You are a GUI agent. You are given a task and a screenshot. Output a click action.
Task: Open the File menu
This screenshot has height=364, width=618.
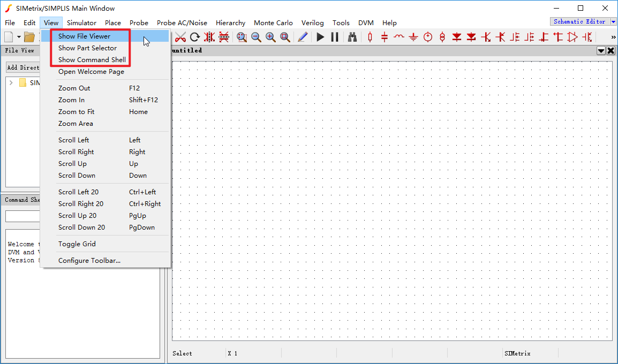click(x=10, y=23)
